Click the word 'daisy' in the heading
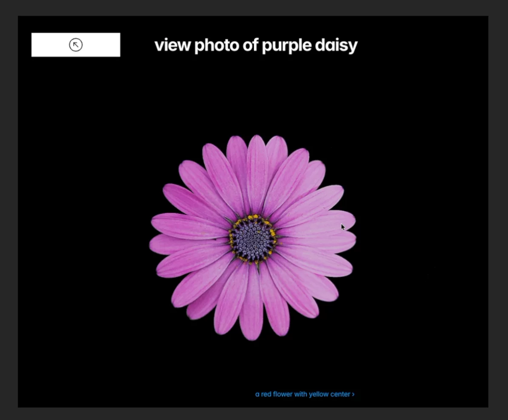The image size is (508, 420). [x=336, y=45]
